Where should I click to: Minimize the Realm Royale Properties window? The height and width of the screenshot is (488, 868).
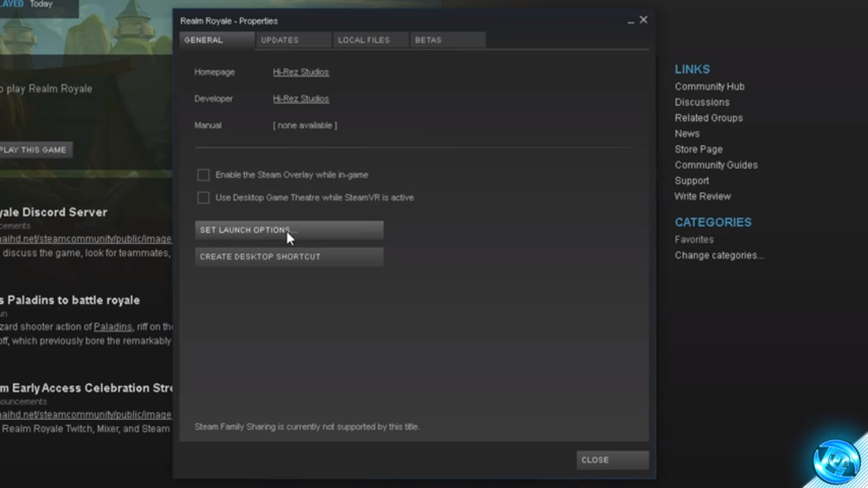click(630, 21)
